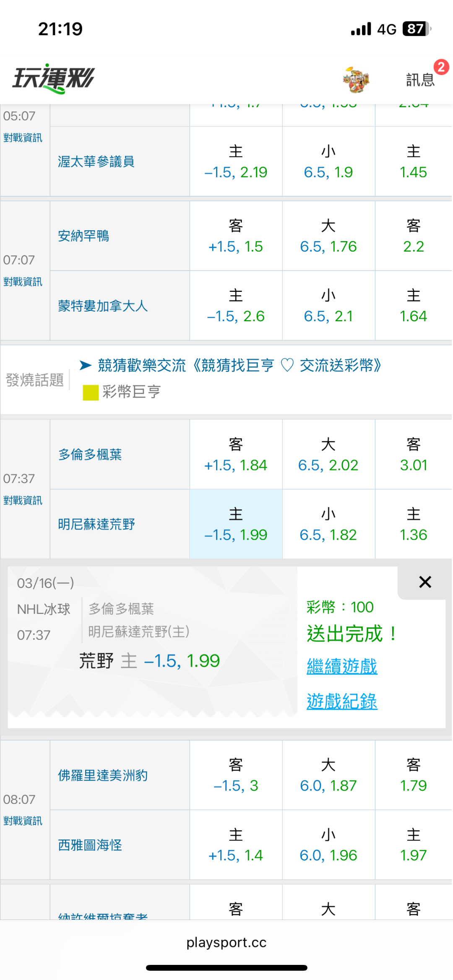Choose 佛羅里達美洲豹 客 1.79 moneyline

[x=413, y=775]
